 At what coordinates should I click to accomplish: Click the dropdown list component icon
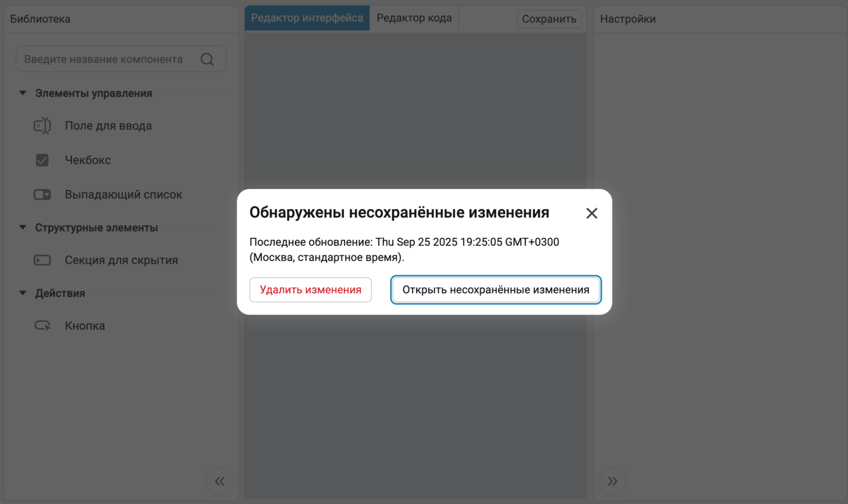point(42,195)
